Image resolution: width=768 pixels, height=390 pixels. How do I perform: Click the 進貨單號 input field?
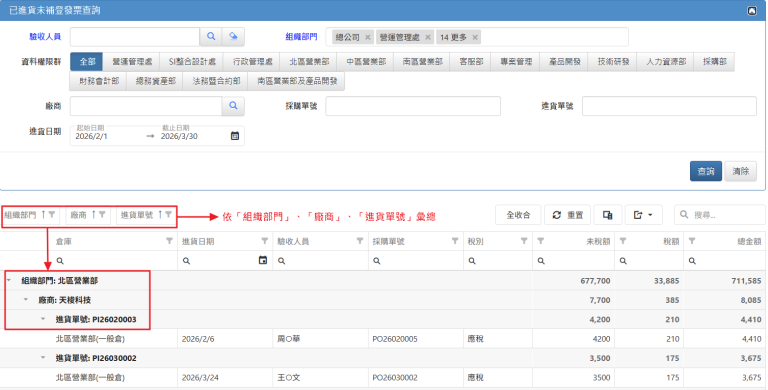point(669,106)
